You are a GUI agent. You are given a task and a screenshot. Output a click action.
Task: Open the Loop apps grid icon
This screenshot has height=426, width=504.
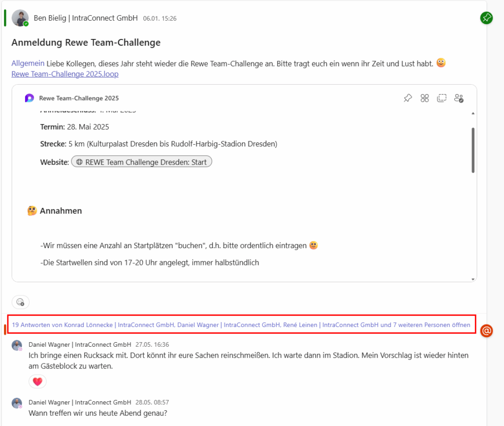tap(425, 98)
